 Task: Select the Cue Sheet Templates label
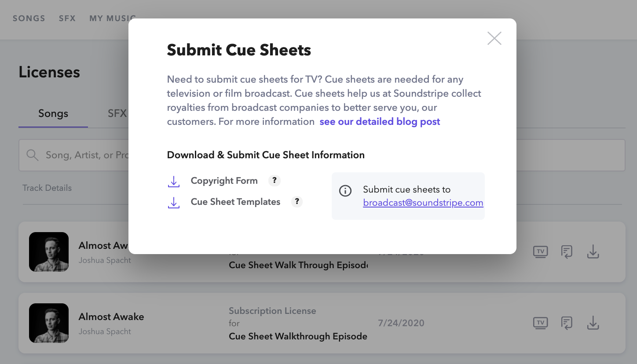pos(235,202)
